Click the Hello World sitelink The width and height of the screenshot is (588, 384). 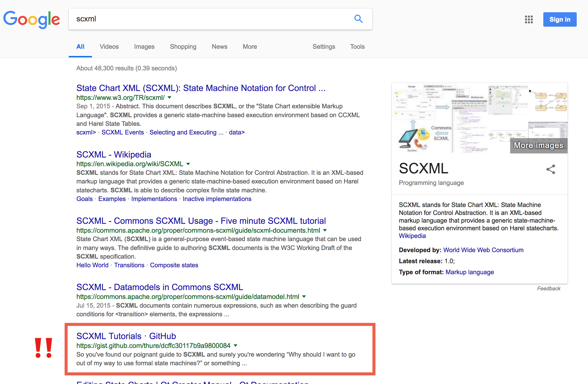tap(93, 265)
